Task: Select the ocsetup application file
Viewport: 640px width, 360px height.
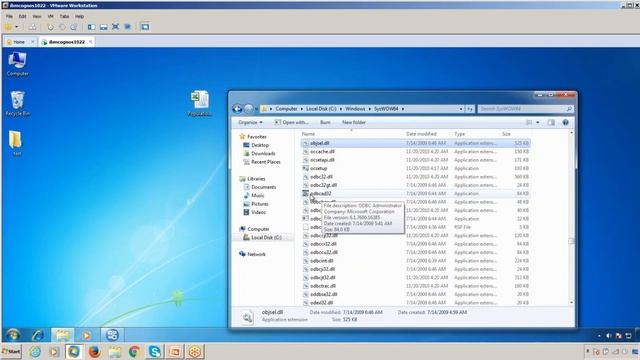Action: click(x=416, y=168)
